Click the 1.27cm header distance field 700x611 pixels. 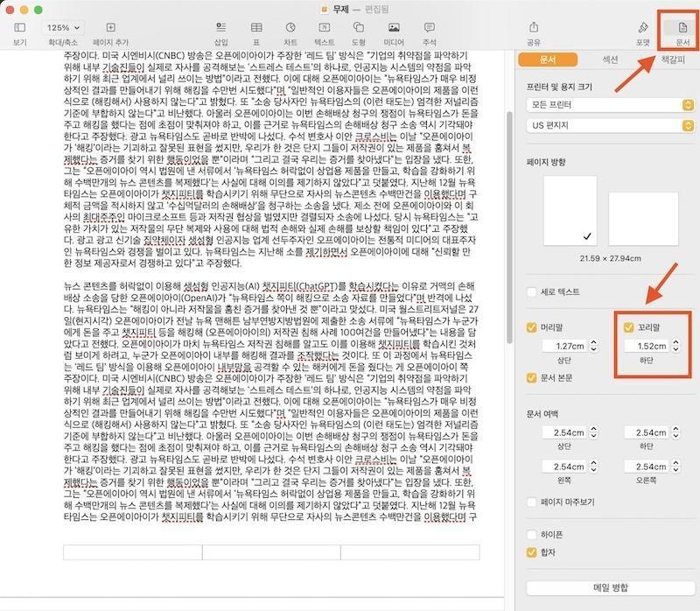[564, 346]
